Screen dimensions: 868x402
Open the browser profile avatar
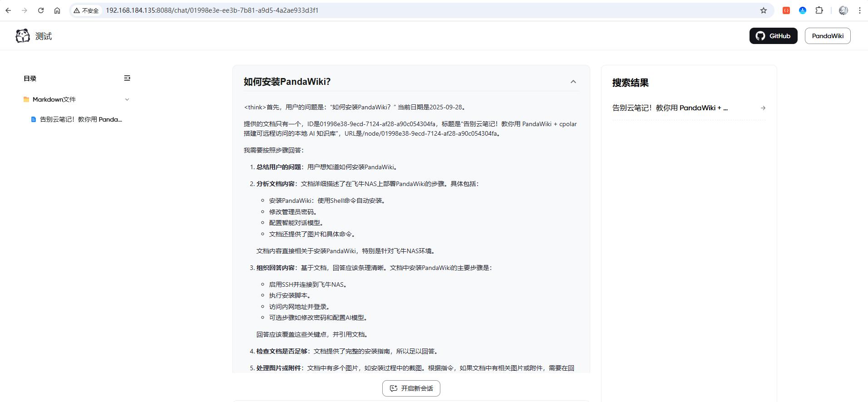coord(843,10)
